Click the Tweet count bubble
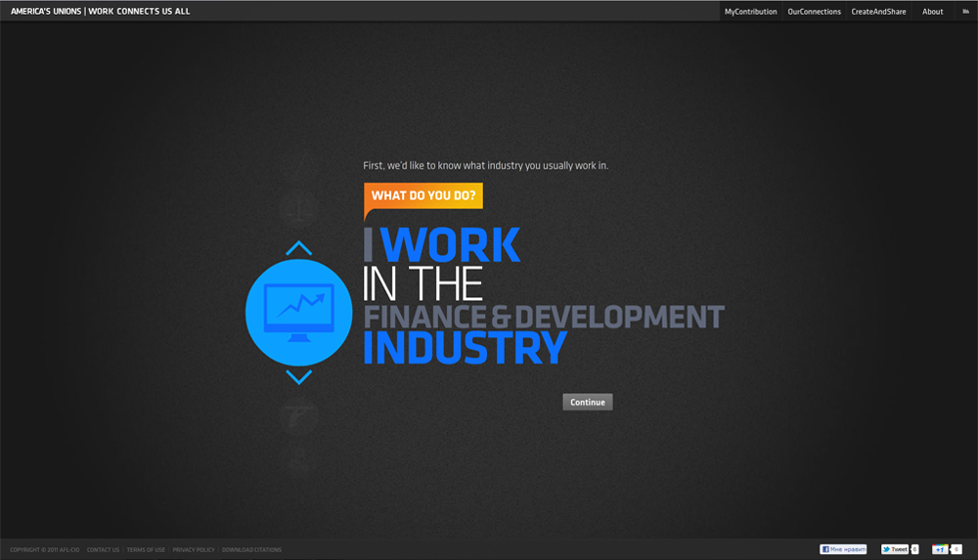Screen dimensions: 978x560 coord(915,549)
